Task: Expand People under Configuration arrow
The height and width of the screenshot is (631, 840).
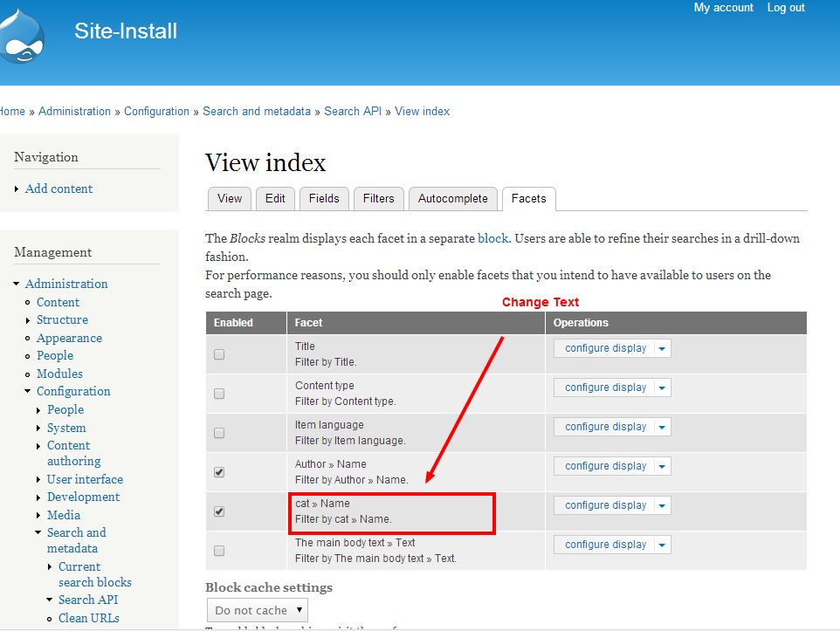Action: 38,410
